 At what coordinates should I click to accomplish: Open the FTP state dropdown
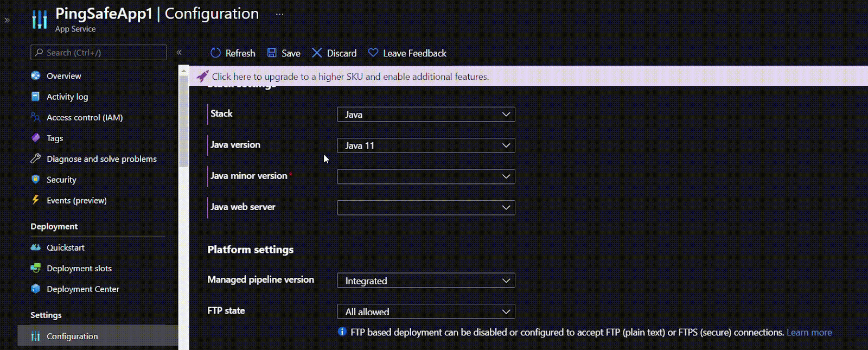coord(426,312)
